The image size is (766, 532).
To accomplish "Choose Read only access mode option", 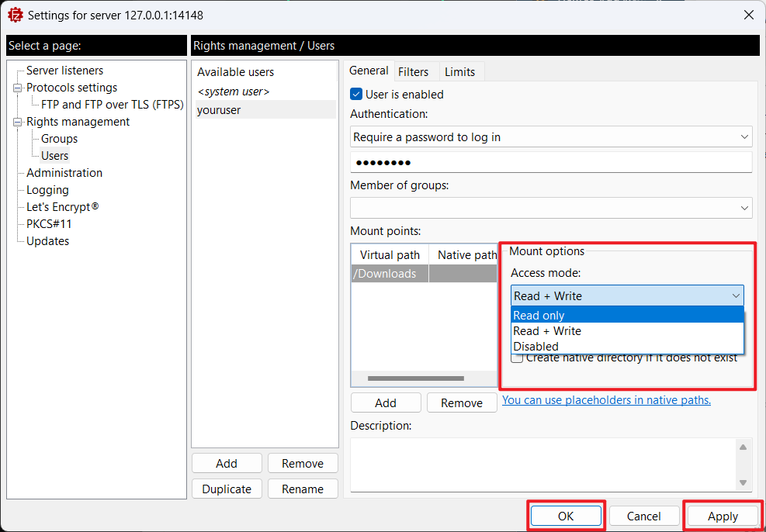I will pos(627,316).
